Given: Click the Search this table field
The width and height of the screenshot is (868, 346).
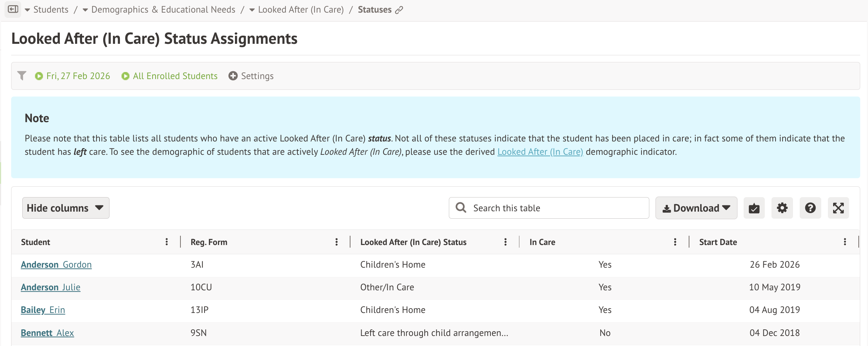Looking at the screenshot, I should click(x=553, y=208).
